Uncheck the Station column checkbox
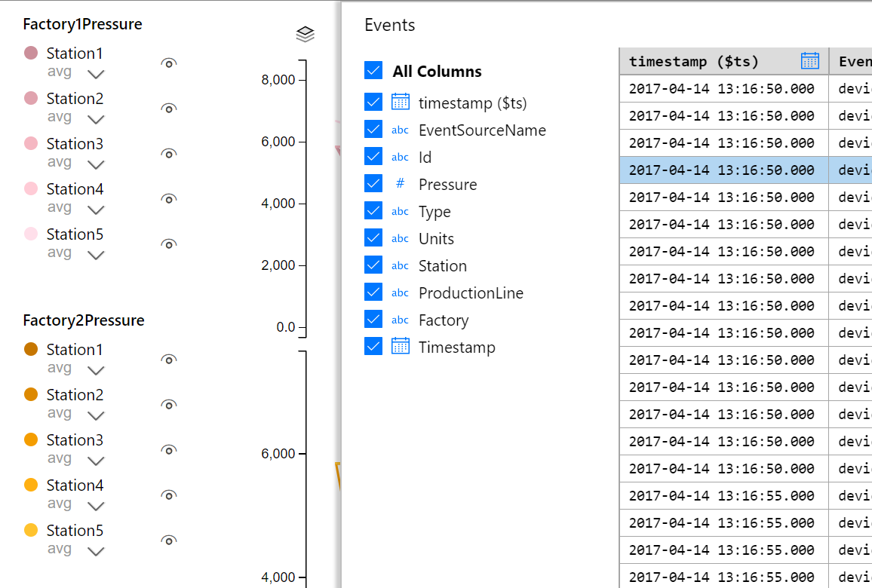872x588 pixels. [x=373, y=265]
